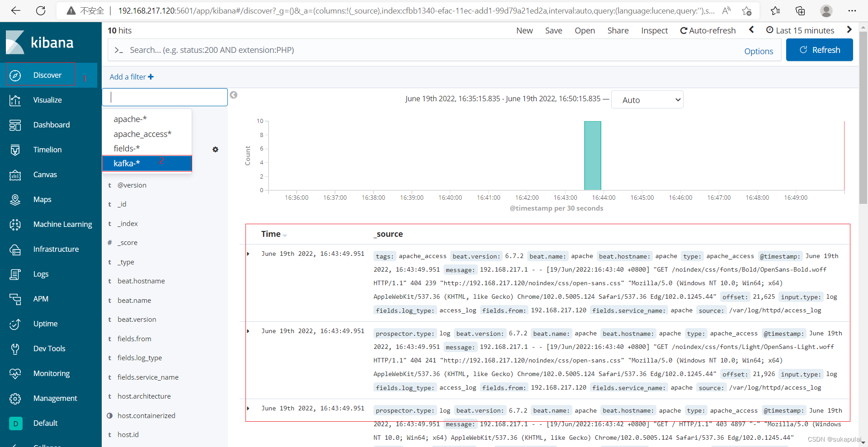Select the host.architecture field

point(144,396)
